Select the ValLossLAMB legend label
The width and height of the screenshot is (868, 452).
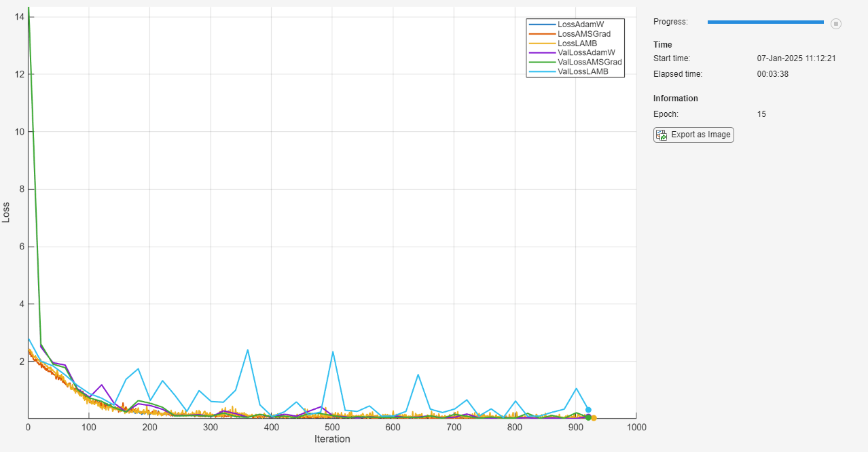(582, 71)
